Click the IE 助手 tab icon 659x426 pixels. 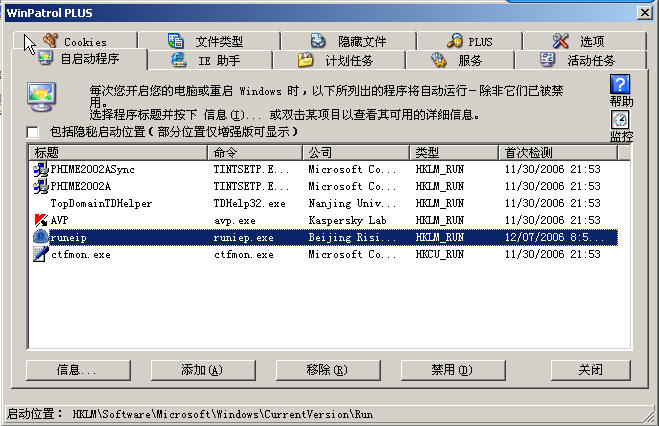[x=179, y=59]
